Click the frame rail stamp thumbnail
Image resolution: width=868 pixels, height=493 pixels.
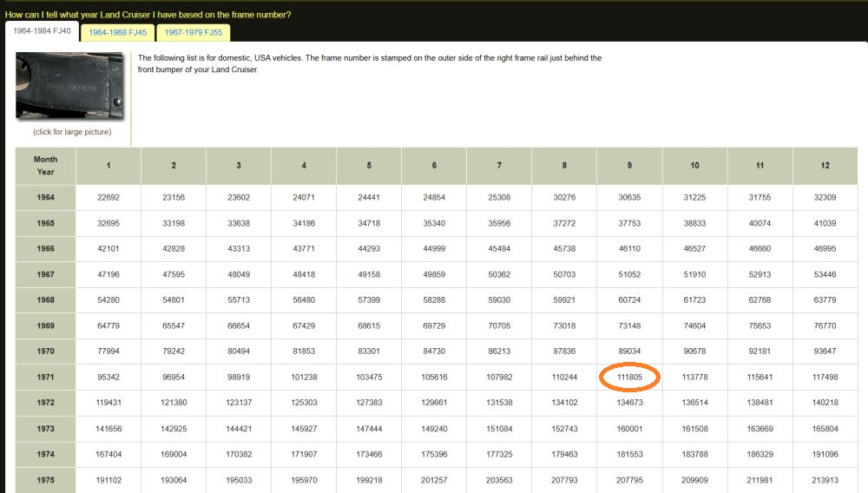point(69,85)
